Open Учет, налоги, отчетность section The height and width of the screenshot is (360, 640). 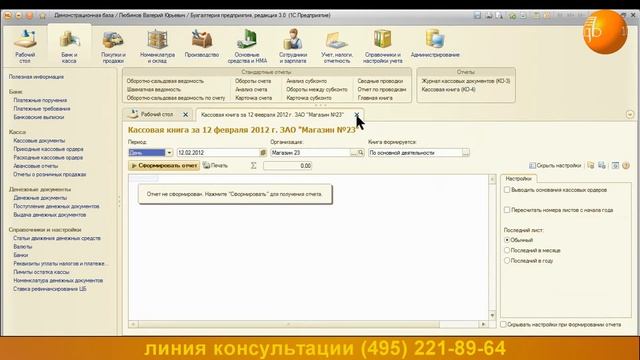click(336, 46)
